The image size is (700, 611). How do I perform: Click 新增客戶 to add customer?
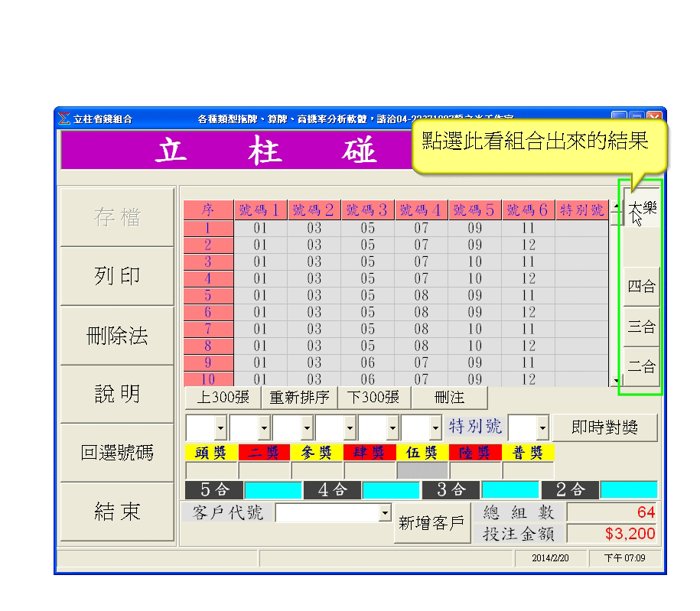432,522
